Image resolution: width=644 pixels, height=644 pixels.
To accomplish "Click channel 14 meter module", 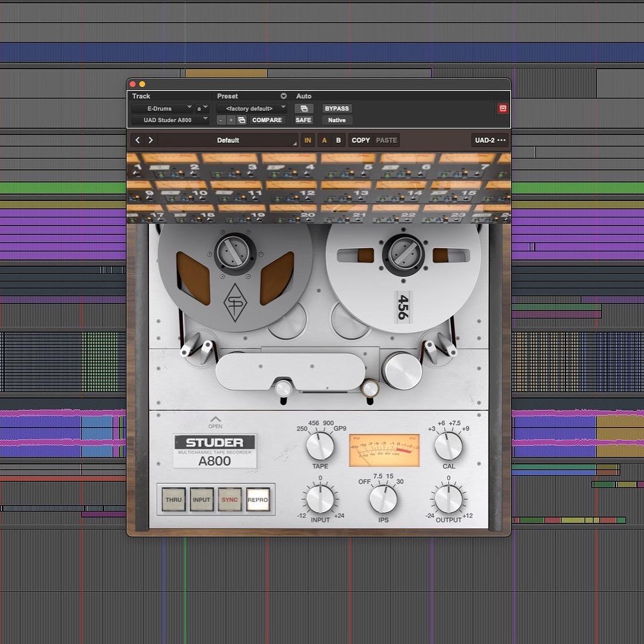I will pyautogui.click(x=400, y=192).
